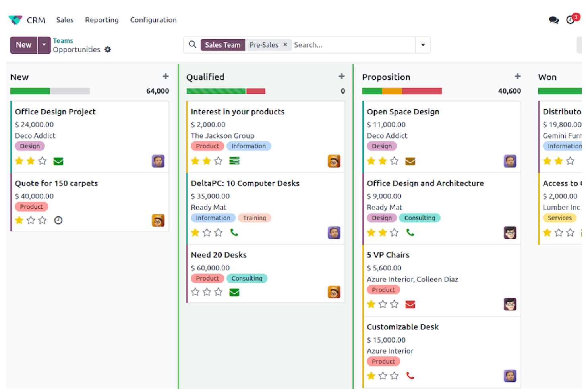Screen dimensions: 588x389
Task: Open the conversations chat bubble icon
Action: pos(553,20)
